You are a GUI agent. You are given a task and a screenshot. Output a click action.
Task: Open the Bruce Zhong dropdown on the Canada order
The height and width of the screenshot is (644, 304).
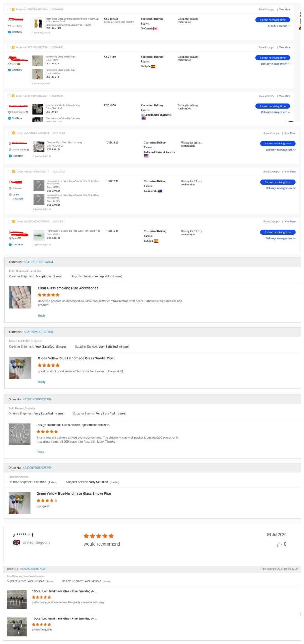[x=266, y=10]
